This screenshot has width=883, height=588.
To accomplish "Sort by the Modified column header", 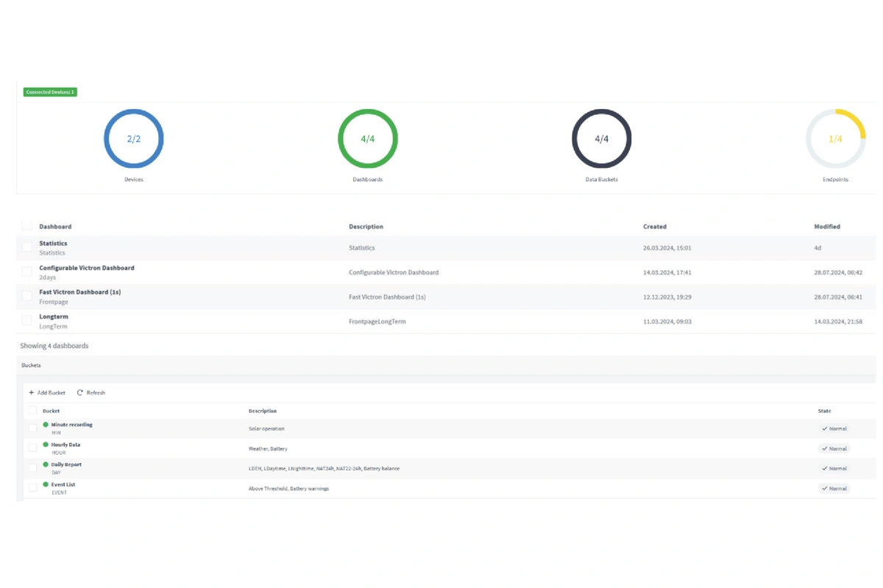I will (827, 227).
